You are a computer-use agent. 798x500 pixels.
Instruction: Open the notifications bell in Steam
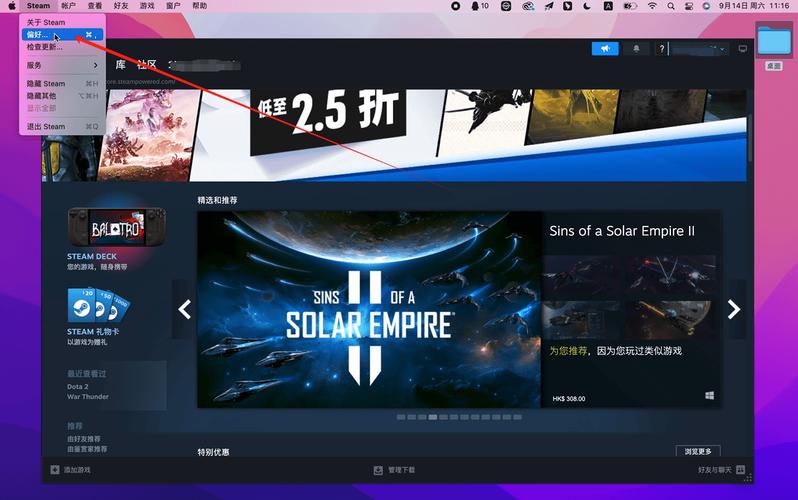[636, 49]
